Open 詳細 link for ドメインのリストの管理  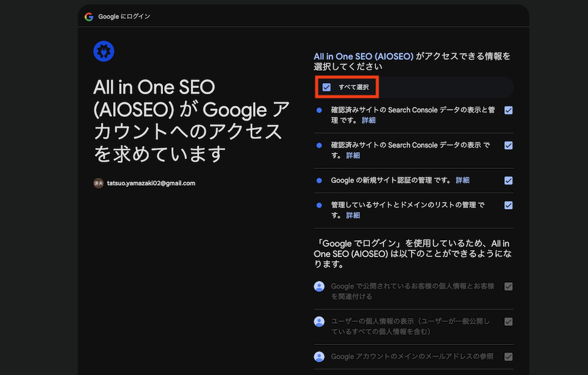(x=353, y=215)
